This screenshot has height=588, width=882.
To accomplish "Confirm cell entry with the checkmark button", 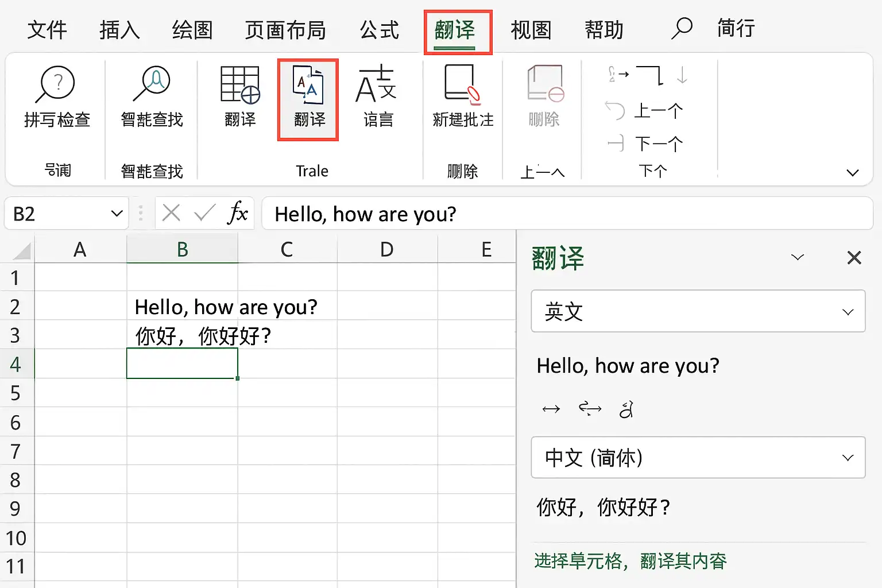I will pyautogui.click(x=204, y=213).
